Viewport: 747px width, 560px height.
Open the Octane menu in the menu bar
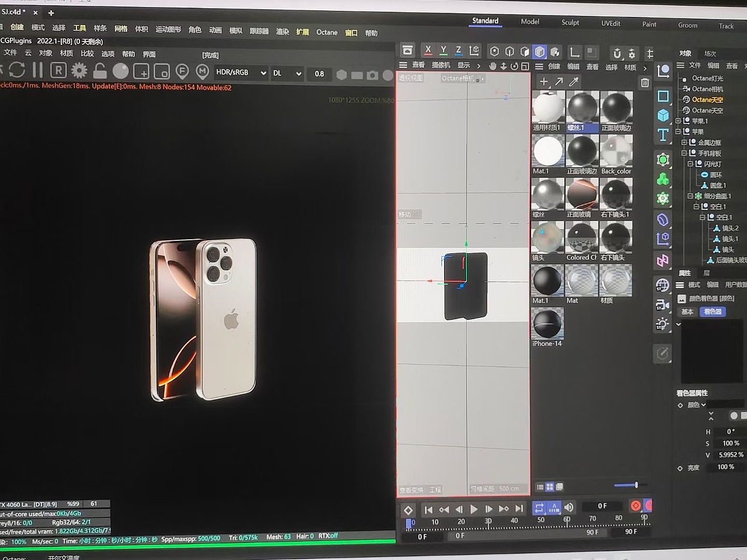click(327, 33)
